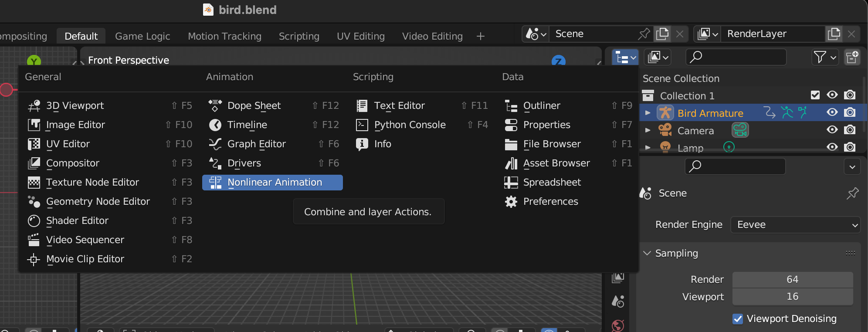Click the Bird Armature object icon
The image size is (868, 332).
[x=665, y=113]
